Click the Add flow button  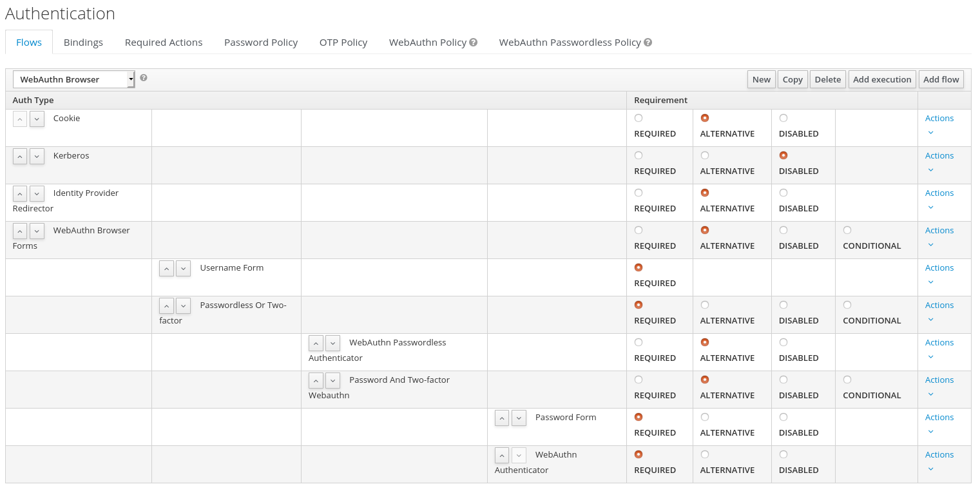pyautogui.click(x=941, y=79)
